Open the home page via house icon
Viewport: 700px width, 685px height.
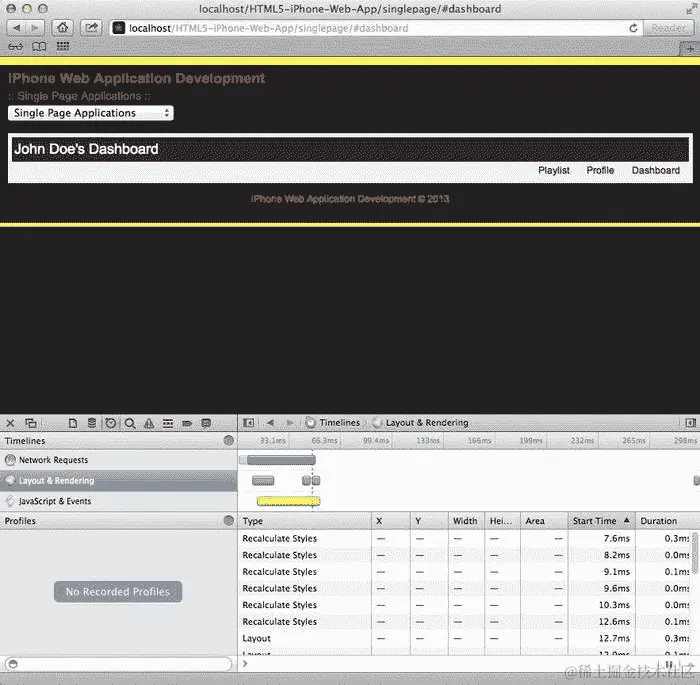62,28
